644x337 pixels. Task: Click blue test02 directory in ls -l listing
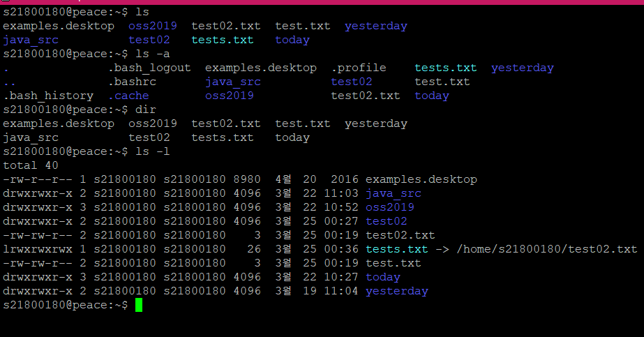coord(386,221)
